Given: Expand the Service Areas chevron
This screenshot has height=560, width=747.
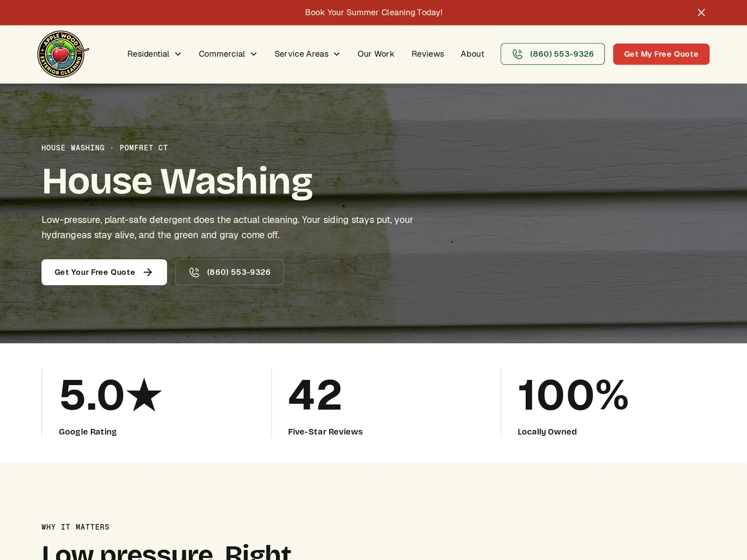Looking at the screenshot, I should point(337,54).
